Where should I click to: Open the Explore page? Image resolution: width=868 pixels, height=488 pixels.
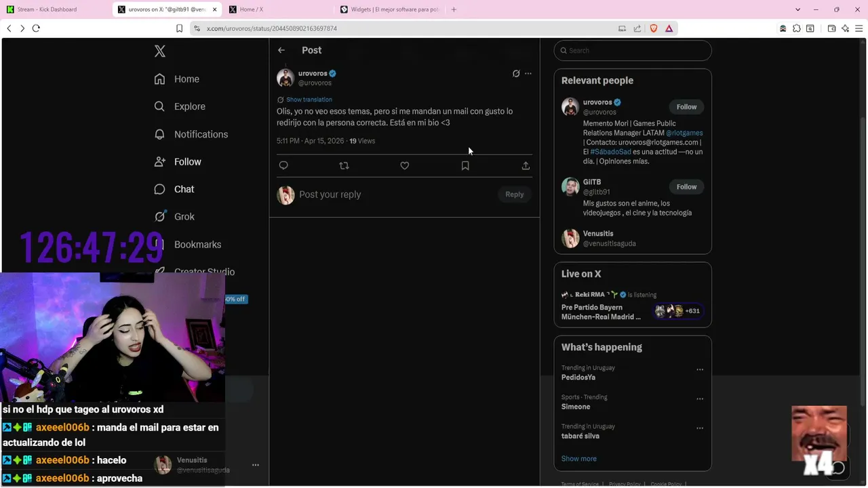179,106
